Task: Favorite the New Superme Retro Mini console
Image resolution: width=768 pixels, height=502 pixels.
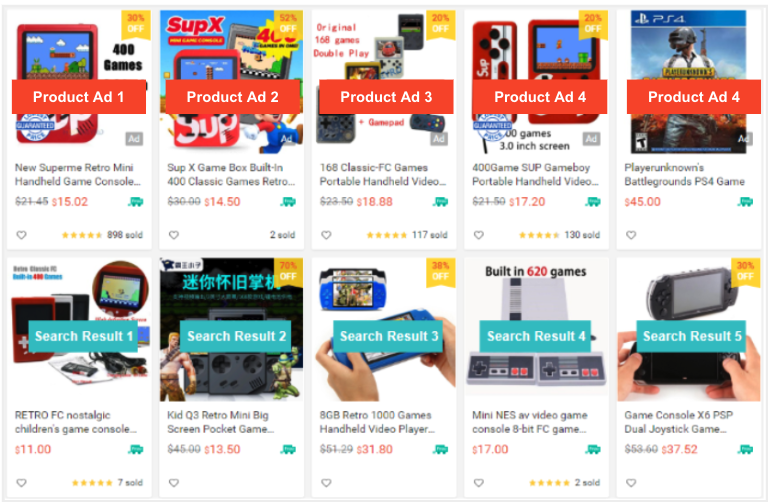Action: pyautogui.click(x=22, y=235)
